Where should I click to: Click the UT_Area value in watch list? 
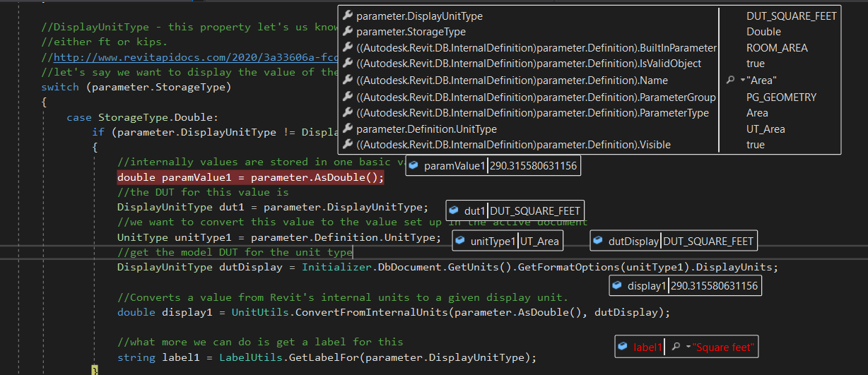coord(766,129)
